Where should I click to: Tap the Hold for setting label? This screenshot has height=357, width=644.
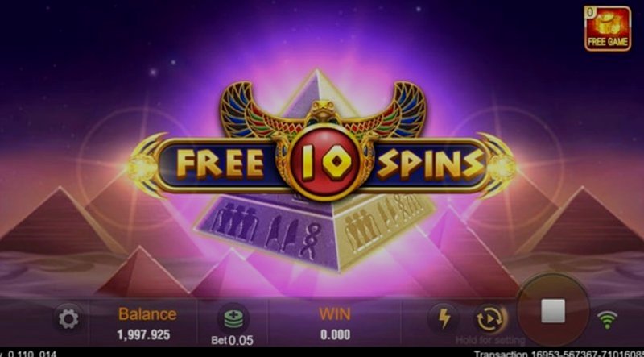point(490,341)
